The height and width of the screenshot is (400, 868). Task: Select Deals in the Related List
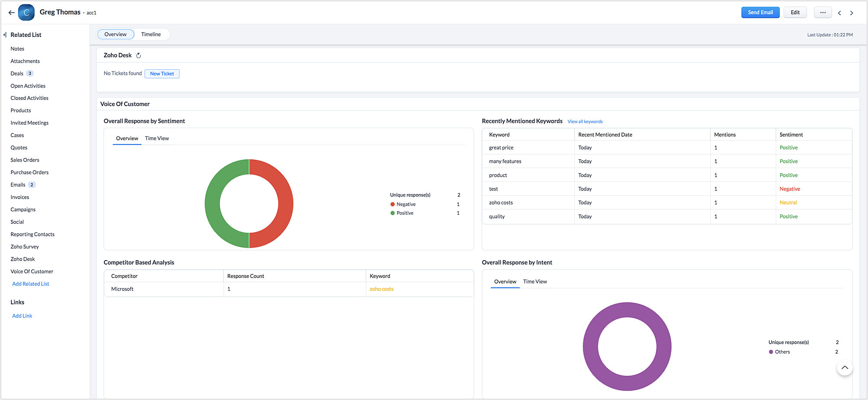17,74
